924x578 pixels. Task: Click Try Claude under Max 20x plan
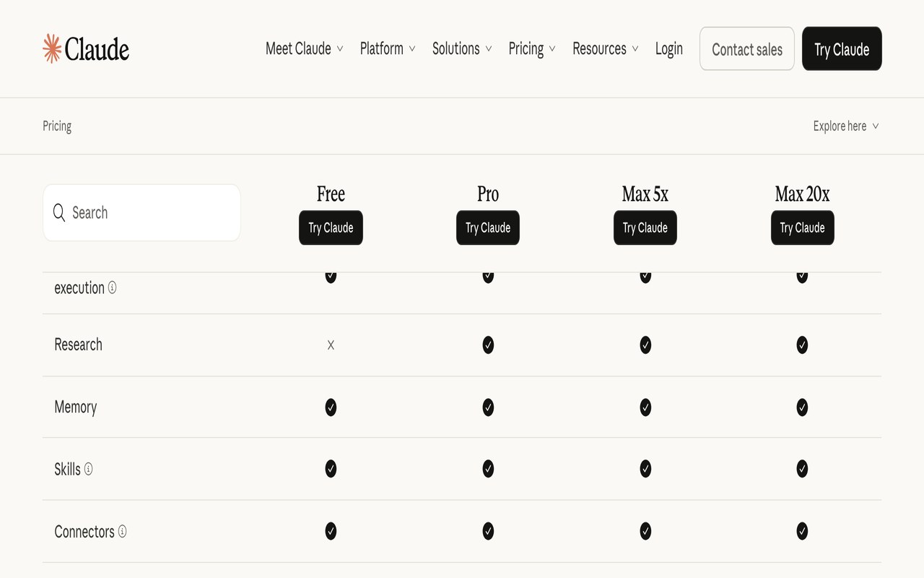(802, 228)
